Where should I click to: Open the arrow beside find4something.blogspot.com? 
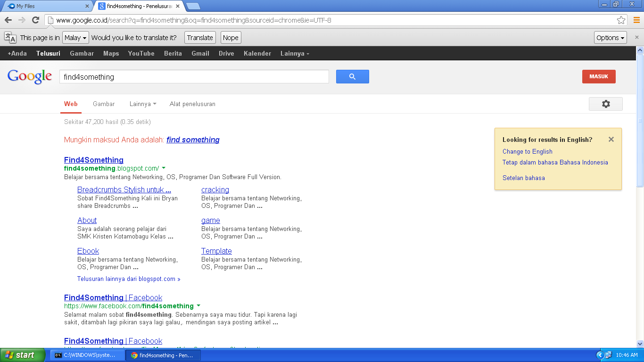(164, 168)
